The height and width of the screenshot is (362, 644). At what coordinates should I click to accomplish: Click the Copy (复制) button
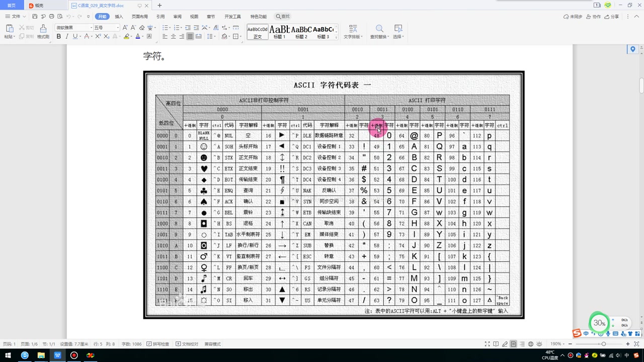[x=26, y=36]
